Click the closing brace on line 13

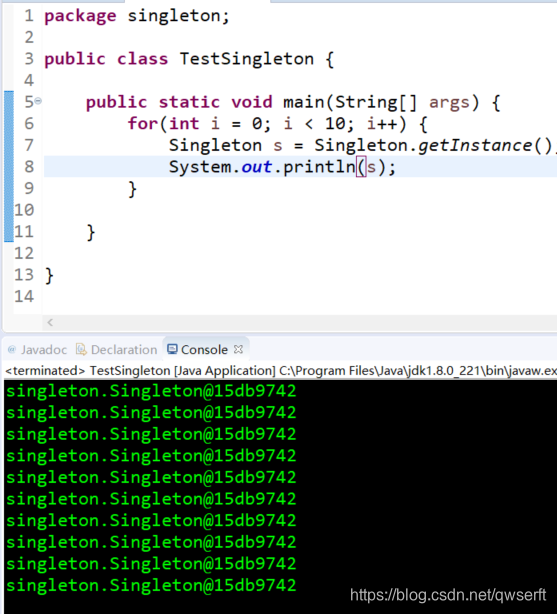click(x=49, y=276)
